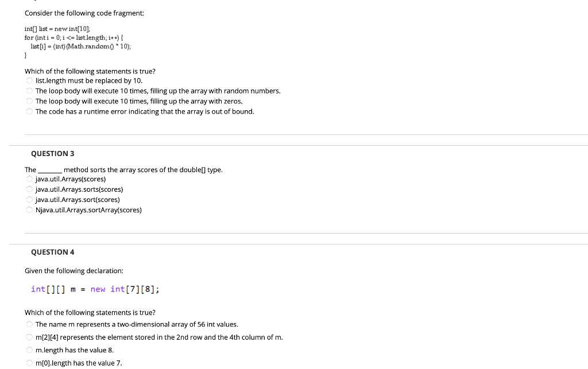The width and height of the screenshot is (588, 369).
Task: Choose 'java.util.Arrays.sorts(scores)' option
Action: point(29,189)
